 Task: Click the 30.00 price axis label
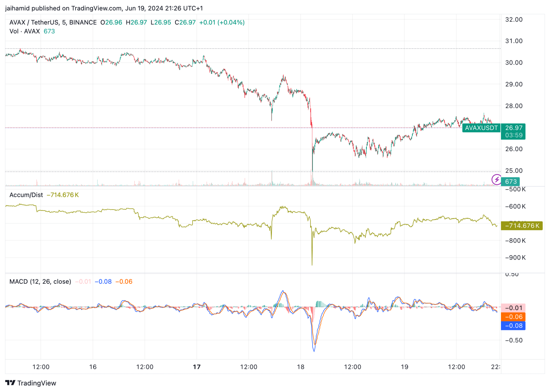click(x=514, y=63)
